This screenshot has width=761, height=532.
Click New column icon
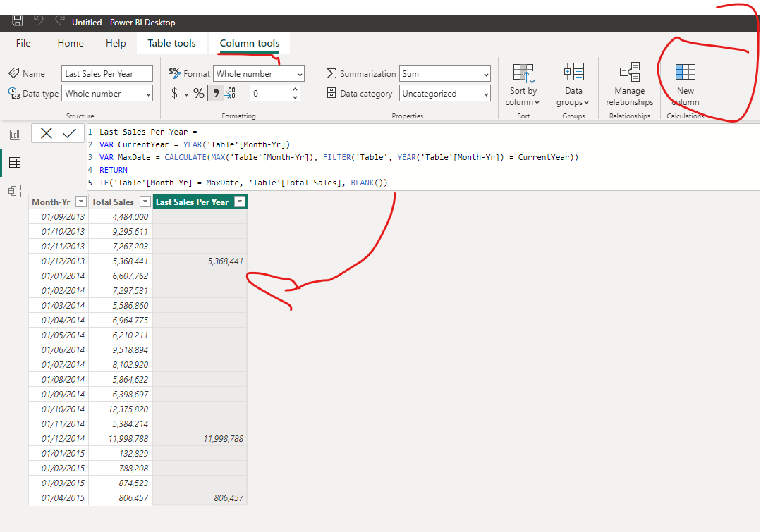pyautogui.click(x=686, y=72)
